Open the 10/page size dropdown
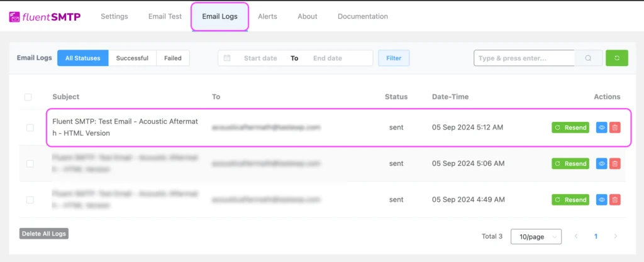 [536, 237]
